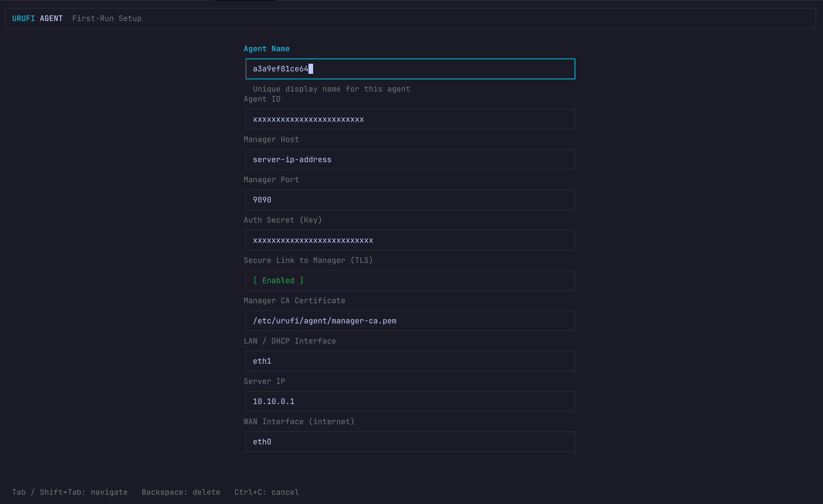The height and width of the screenshot is (504, 823).
Task: Click the LAN / DHCP Interface label
Action: (290, 341)
